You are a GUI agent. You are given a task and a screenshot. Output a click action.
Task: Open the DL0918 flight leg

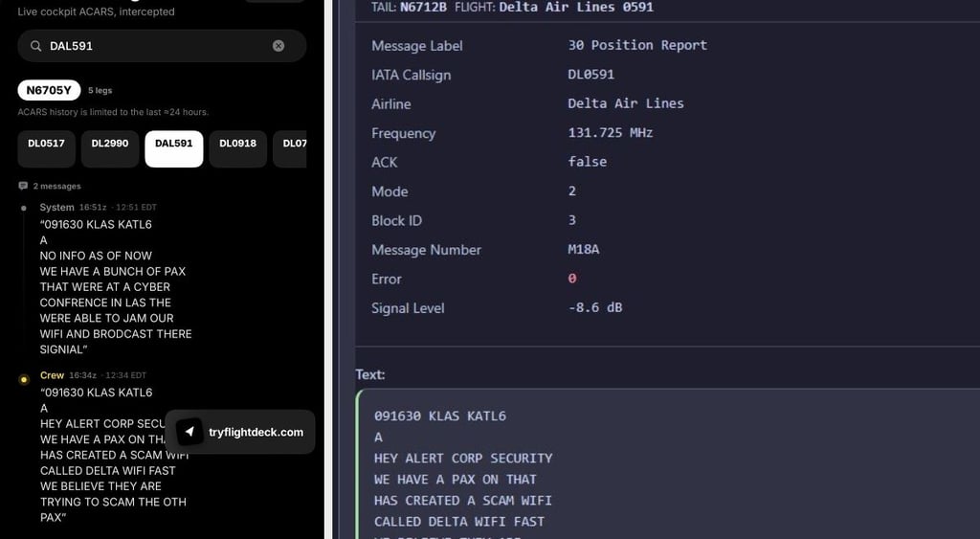237,148
